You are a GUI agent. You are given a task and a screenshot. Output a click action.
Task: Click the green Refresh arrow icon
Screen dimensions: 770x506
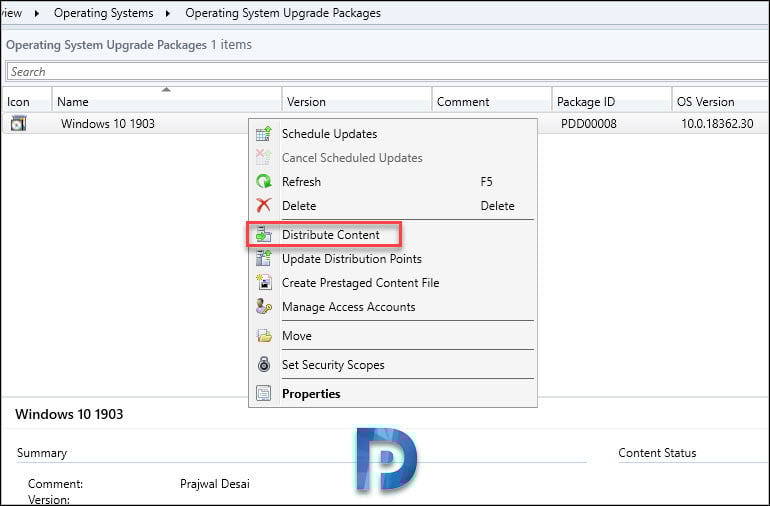pyautogui.click(x=264, y=182)
